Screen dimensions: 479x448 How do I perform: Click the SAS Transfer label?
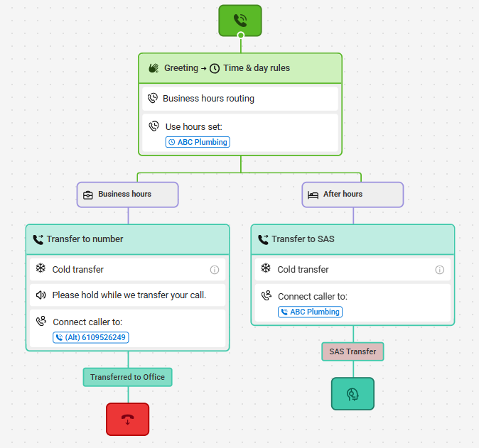point(352,351)
